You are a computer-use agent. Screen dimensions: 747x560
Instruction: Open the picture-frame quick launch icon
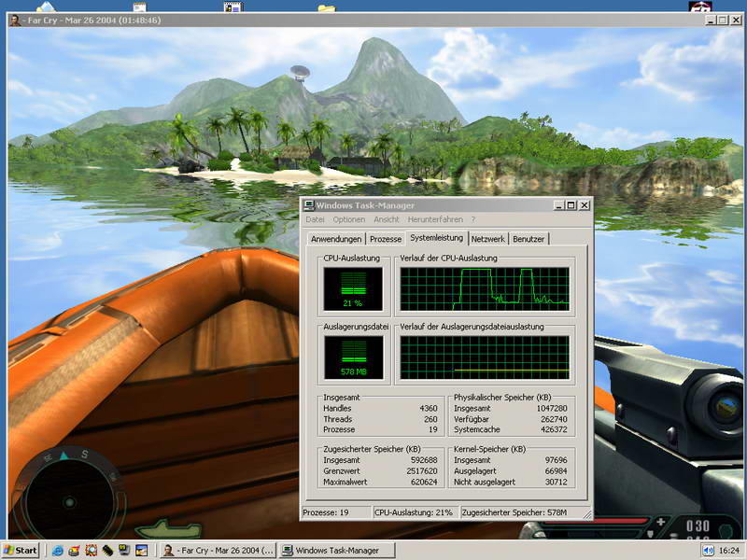coord(142,551)
